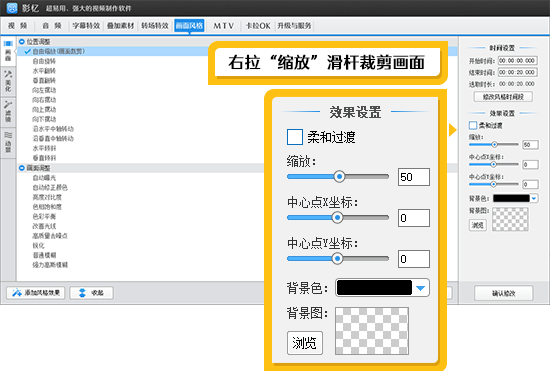Select 水平倾斜 in the style list

[x=44, y=148]
